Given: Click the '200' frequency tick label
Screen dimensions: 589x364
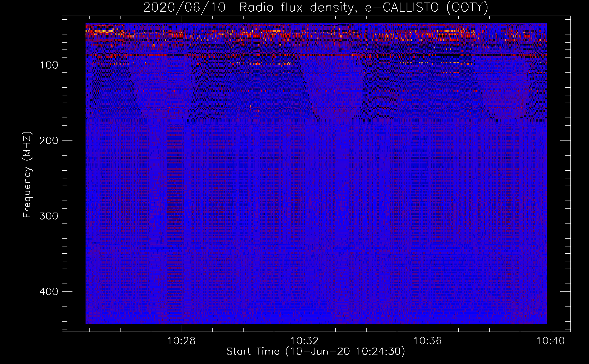Looking at the screenshot, I should 49,141.
